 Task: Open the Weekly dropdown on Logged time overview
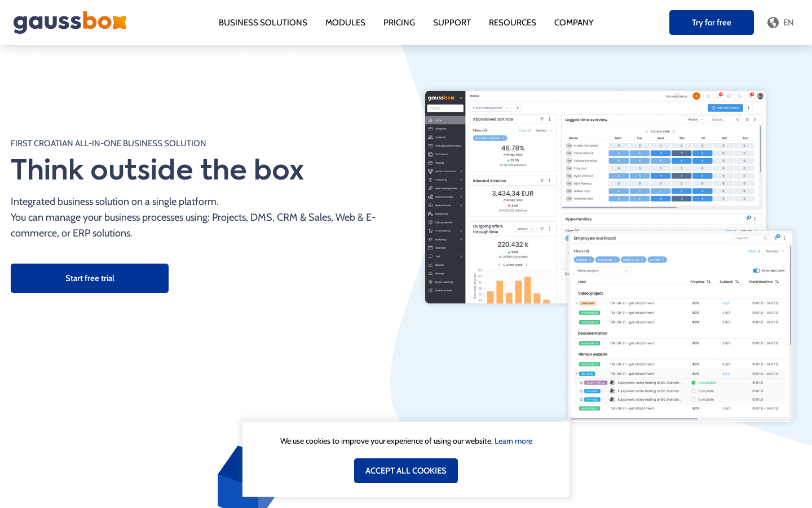pos(695,119)
